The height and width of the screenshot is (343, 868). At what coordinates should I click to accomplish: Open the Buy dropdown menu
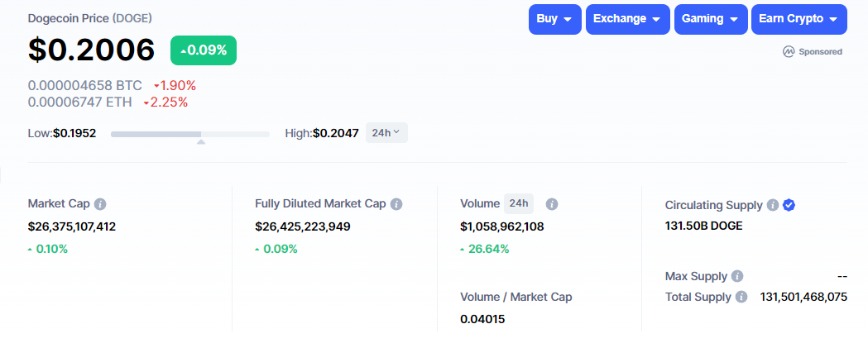[554, 19]
